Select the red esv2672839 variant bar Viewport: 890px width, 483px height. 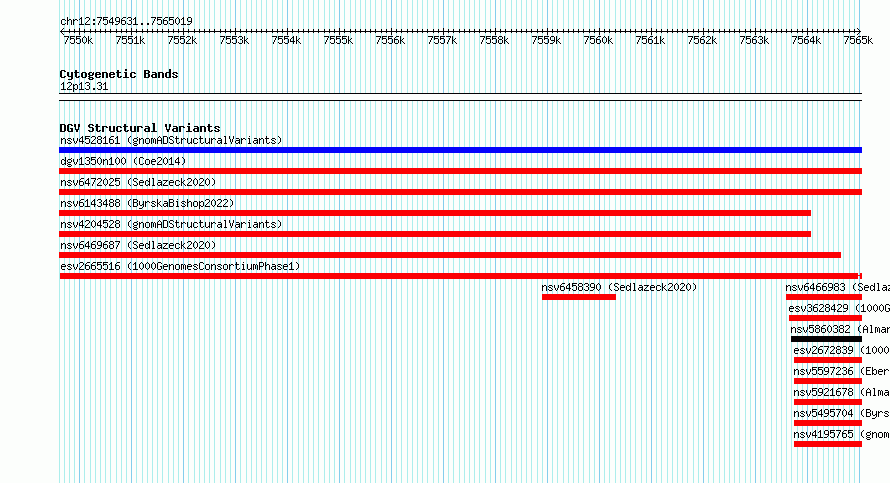point(828,360)
